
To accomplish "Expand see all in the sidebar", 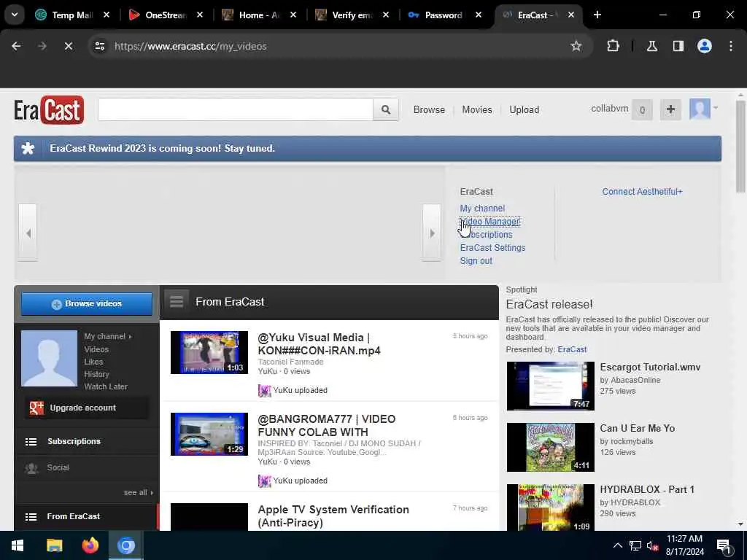I will tap(138, 492).
